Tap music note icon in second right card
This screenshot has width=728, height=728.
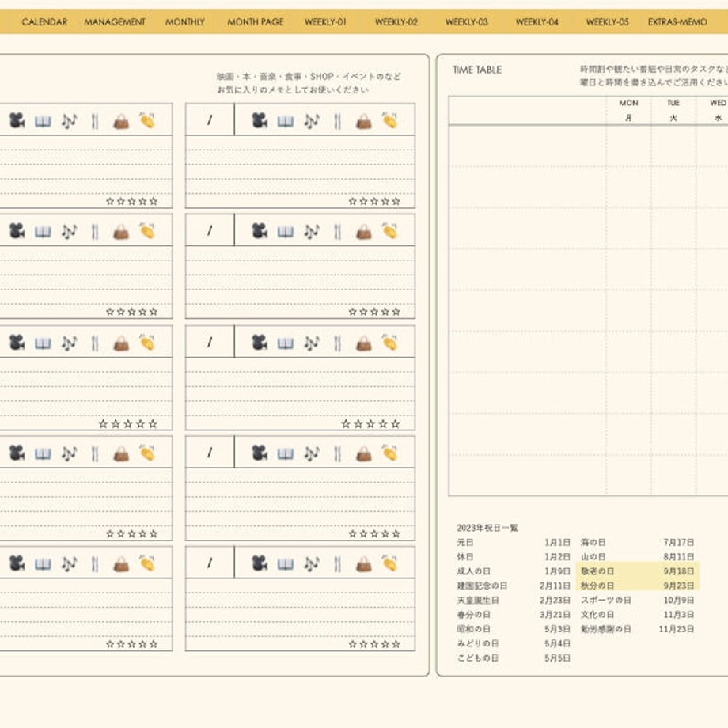pyautogui.click(x=312, y=232)
